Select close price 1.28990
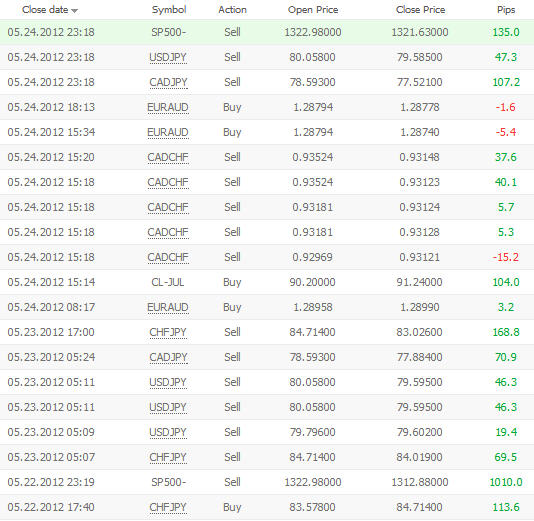 point(420,307)
